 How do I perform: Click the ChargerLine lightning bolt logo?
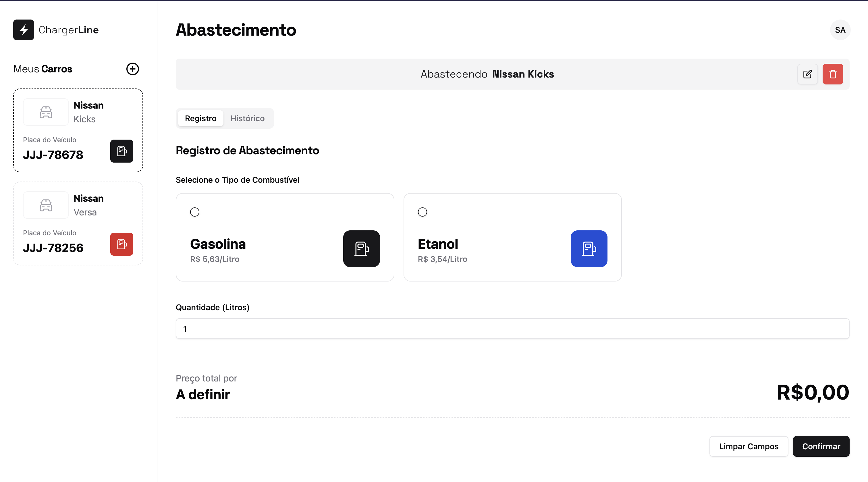pyautogui.click(x=23, y=30)
